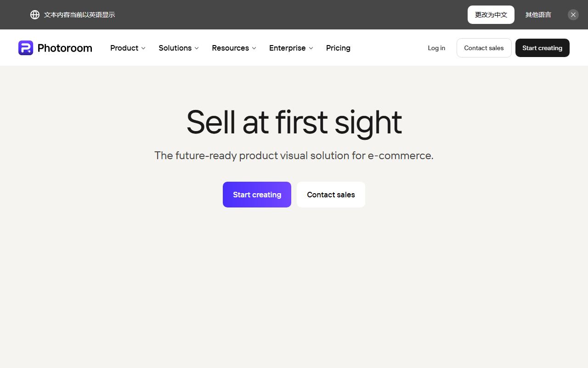Expand the Product dropdown chevron
This screenshot has width=588, height=368.
coord(143,48)
